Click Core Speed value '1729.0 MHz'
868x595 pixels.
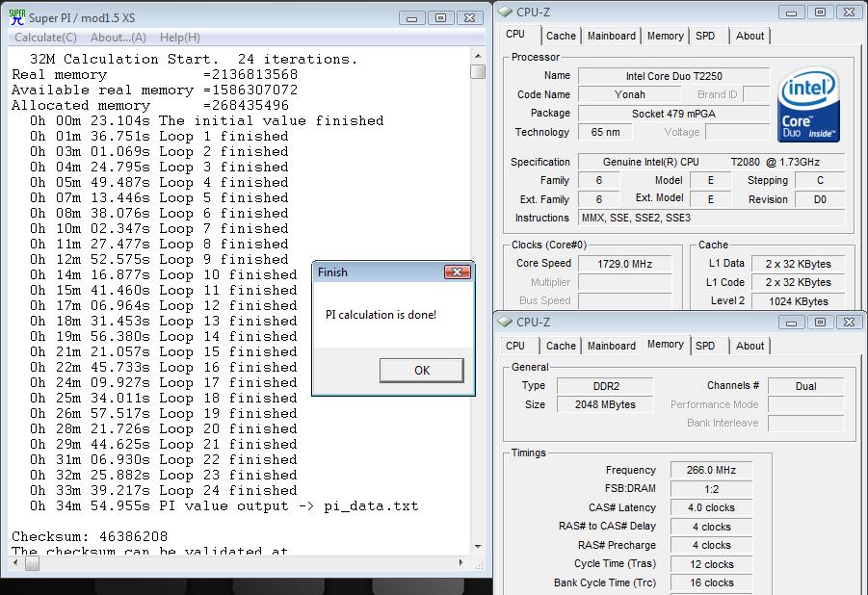click(624, 264)
